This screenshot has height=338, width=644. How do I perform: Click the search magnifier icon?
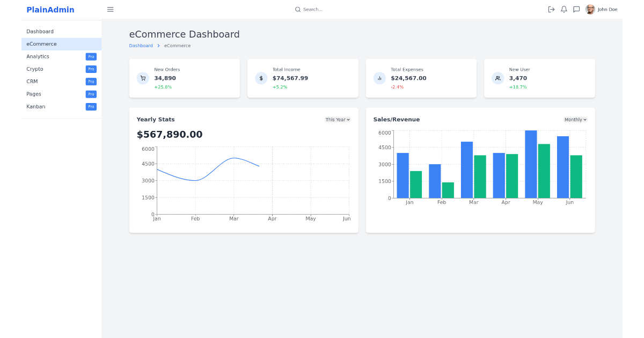[x=297, y=9]
